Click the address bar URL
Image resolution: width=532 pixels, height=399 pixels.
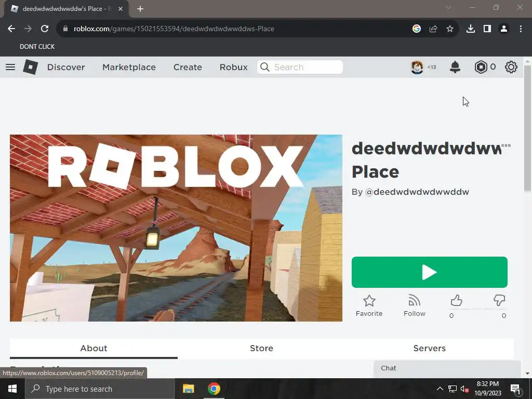tap(174, 29)
